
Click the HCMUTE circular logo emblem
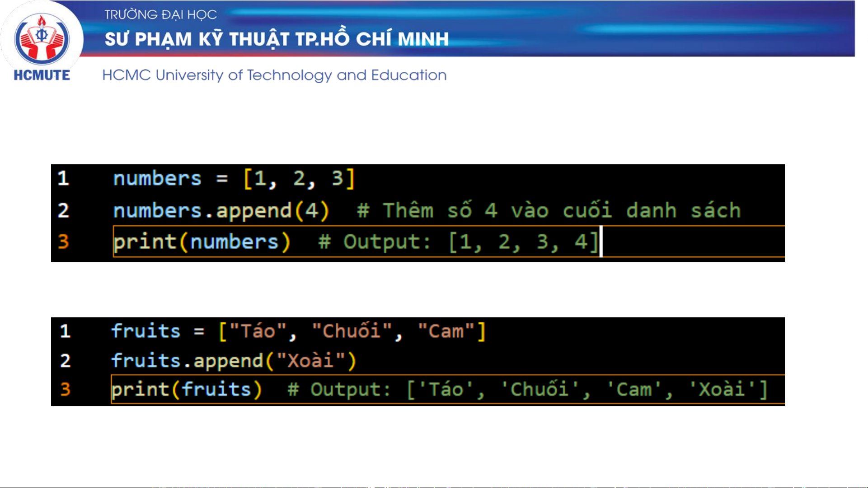(42, 38)
